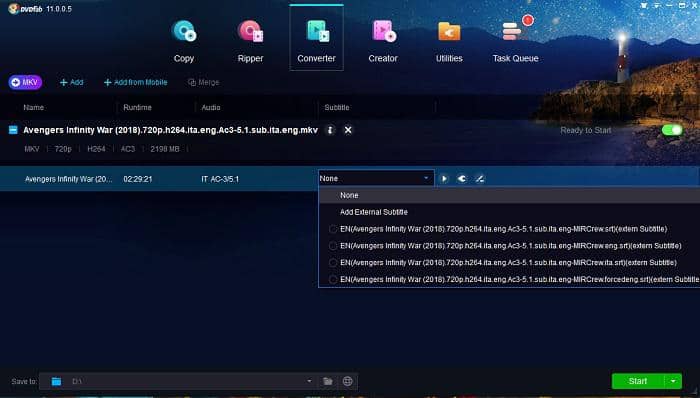Viewport: 700px width, 398px height.
Task: Select the Converter module tab
Action: click(x=317, y=38)
